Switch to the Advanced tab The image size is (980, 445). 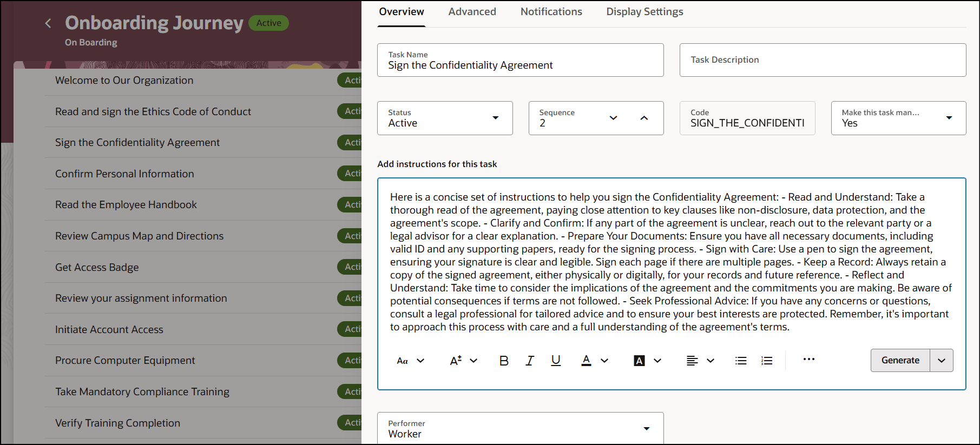[x=472, y=12]
